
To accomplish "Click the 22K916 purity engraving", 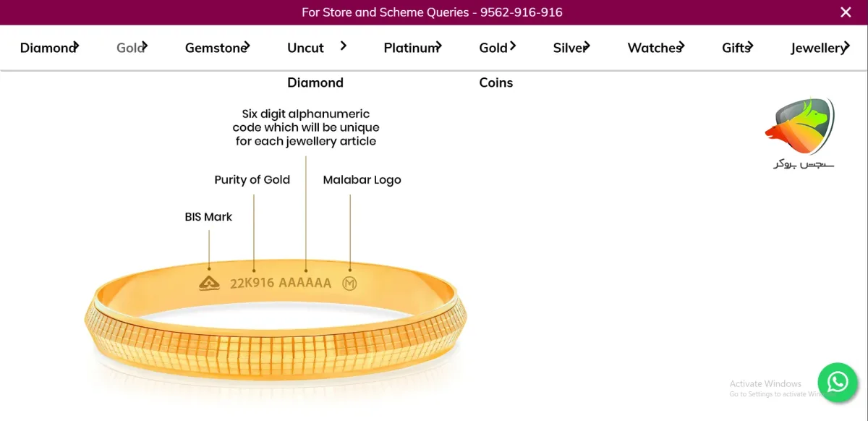I will pyautogui.click(x=252, y=283).
